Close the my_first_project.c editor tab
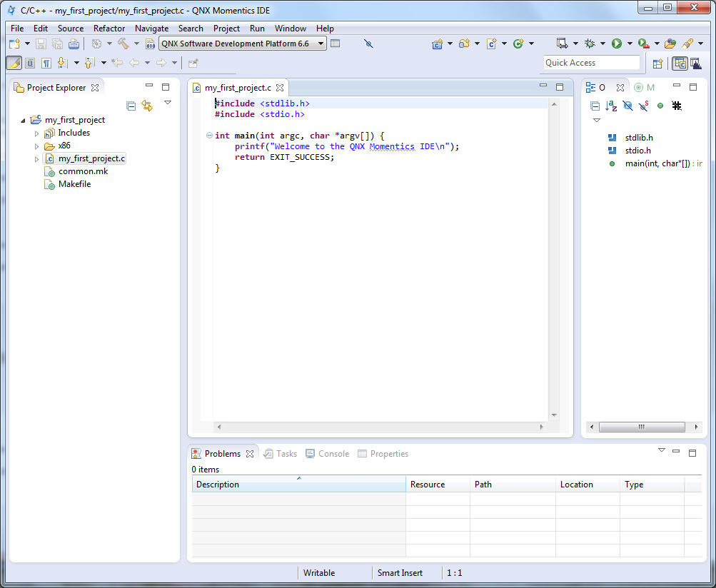The image size is (716, 588). [x=280, y=88]
